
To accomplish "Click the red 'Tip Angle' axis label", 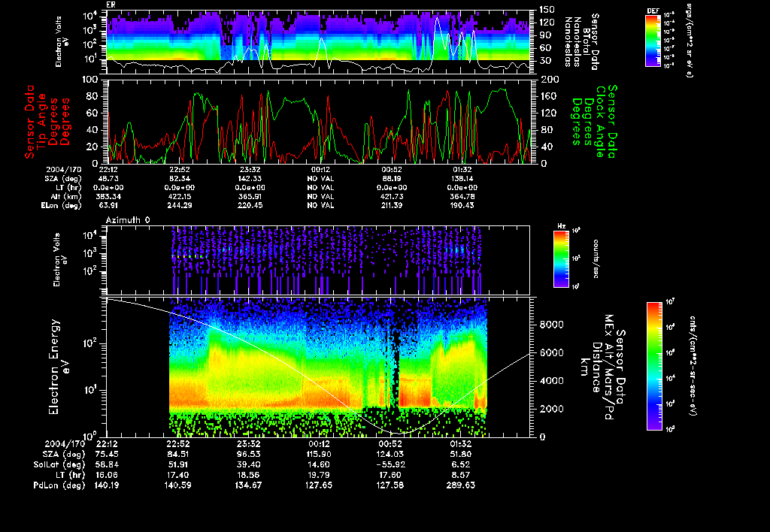I will coord(42,122).
